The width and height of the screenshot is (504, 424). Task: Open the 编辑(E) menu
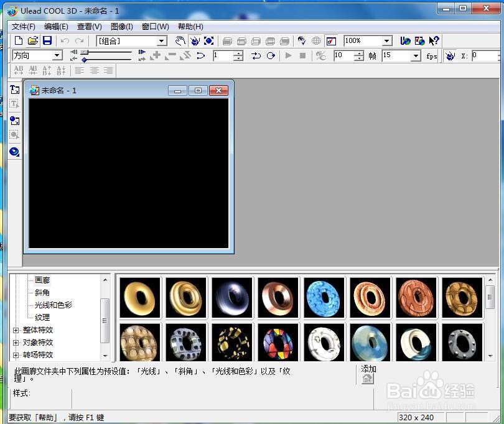coord(56,27)
